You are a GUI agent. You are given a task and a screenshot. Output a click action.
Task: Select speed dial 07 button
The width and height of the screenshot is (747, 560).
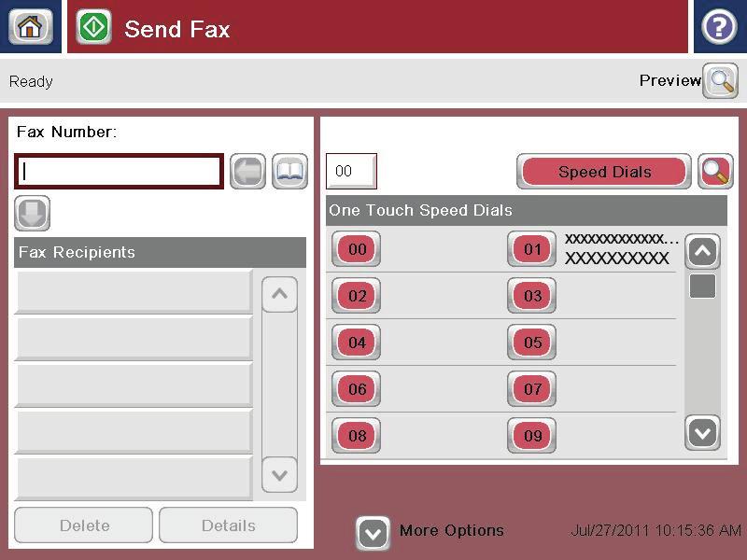(x=531, y=388)
